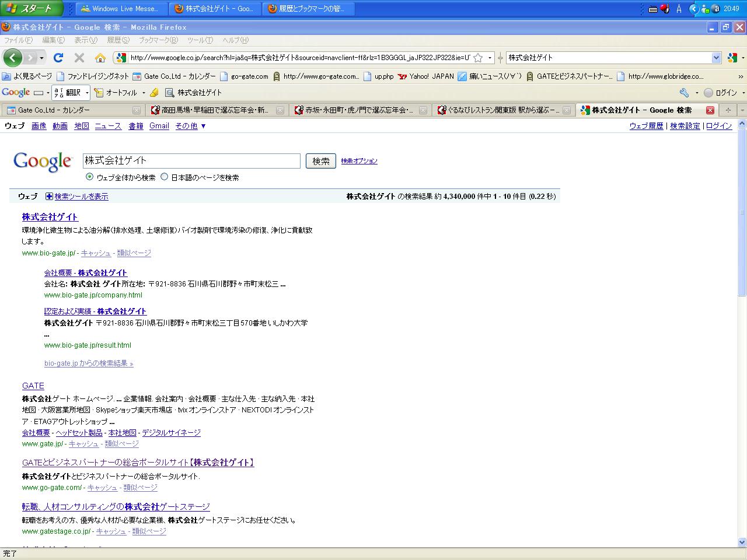Screen dimensions: 747x560
Task: Expand the 'その他' more menu on Google
Action: [x=190, y=126]
